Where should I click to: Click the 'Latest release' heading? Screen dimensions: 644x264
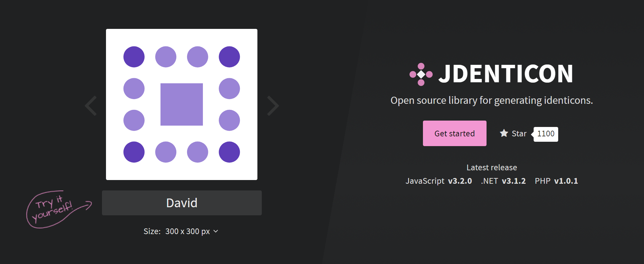pyautogui.click(x=492, y=167)
